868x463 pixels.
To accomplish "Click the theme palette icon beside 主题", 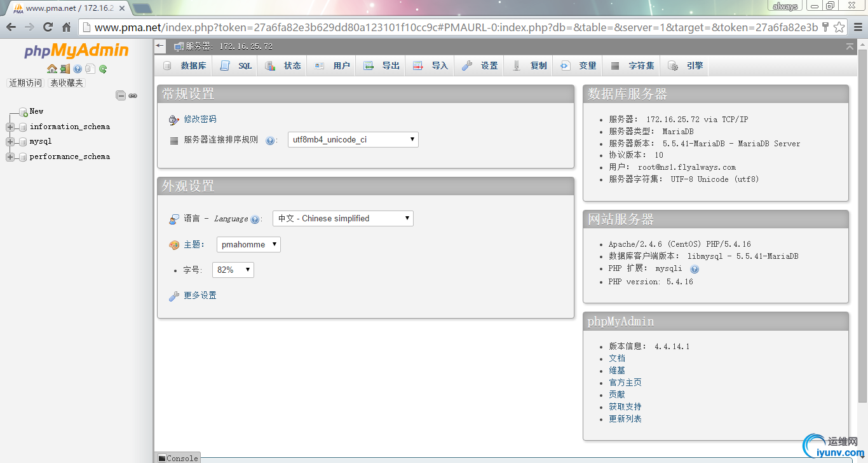I will (x=174, y=245).
